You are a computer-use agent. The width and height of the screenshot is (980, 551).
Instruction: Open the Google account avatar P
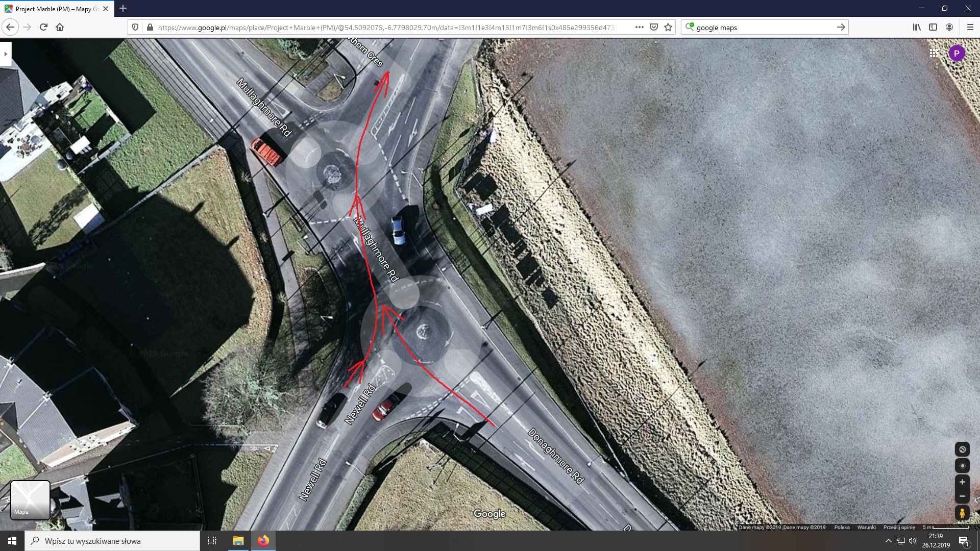(x=957, y=53)
